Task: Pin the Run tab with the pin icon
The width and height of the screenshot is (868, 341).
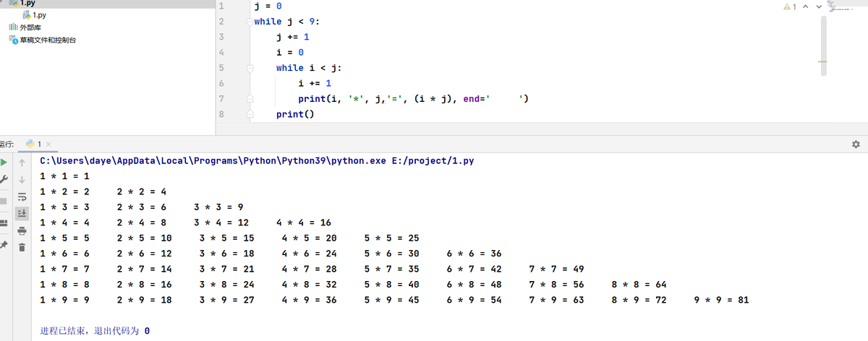Action: click(4, 246)
